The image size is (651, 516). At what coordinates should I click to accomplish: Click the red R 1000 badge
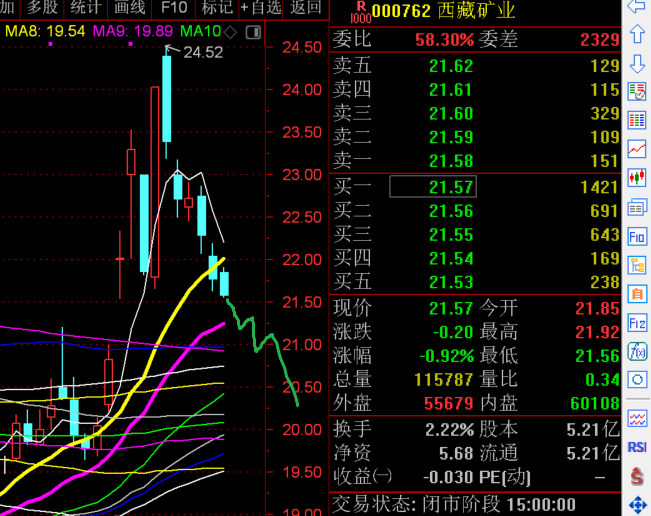pos(361,12)
